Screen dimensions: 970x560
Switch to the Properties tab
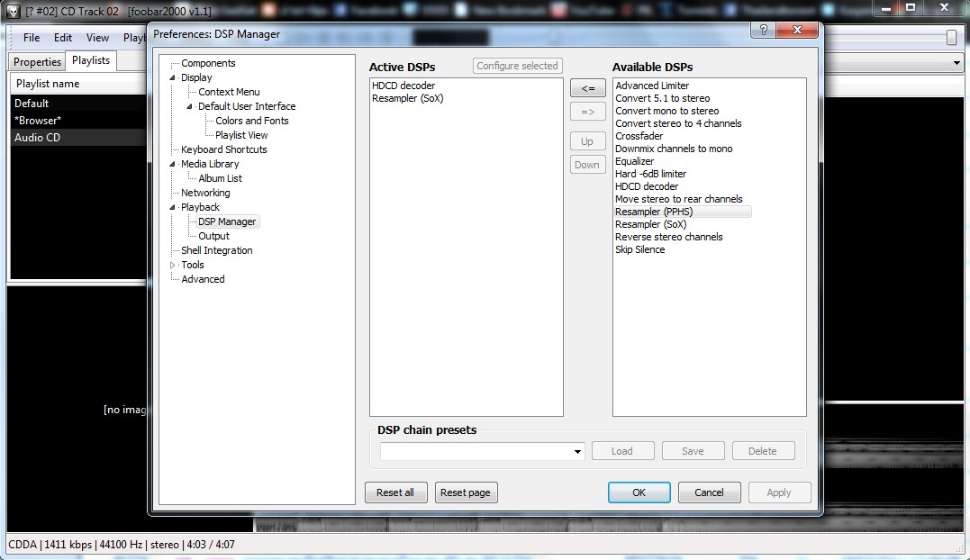(x=37, y=62)
